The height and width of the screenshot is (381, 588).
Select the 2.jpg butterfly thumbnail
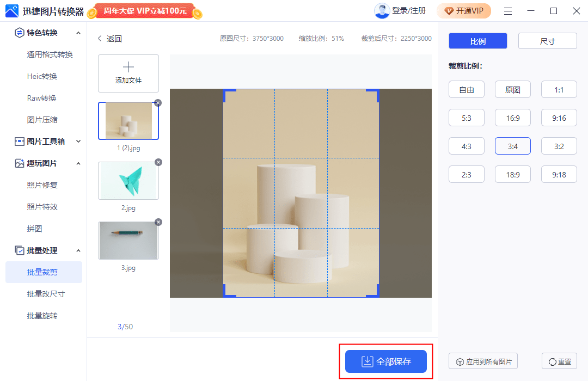(x=128, y=180)
